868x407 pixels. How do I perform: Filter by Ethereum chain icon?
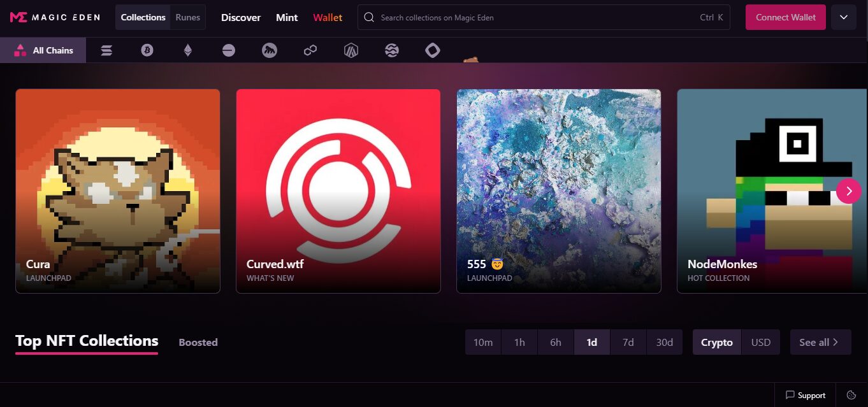188,50
